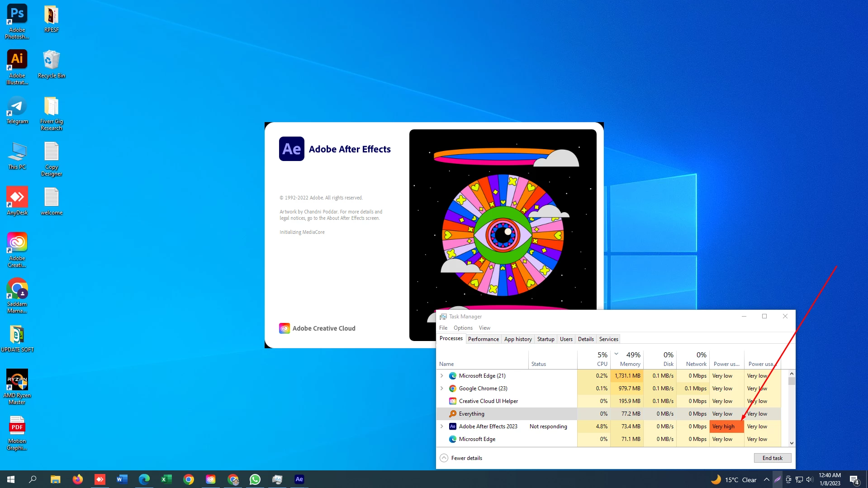This screenshot has height=488, width=868.
Task: Select the Everything process row
Action: 608,414
